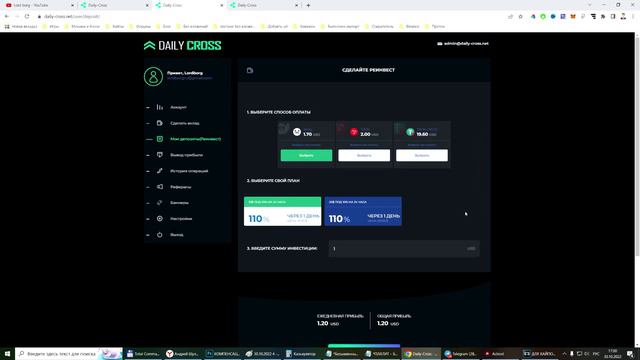Switch to the last Daily Cross tab
Image resolution: width=640 pixels, height=360 pixels.
click(x=264, y=5)
